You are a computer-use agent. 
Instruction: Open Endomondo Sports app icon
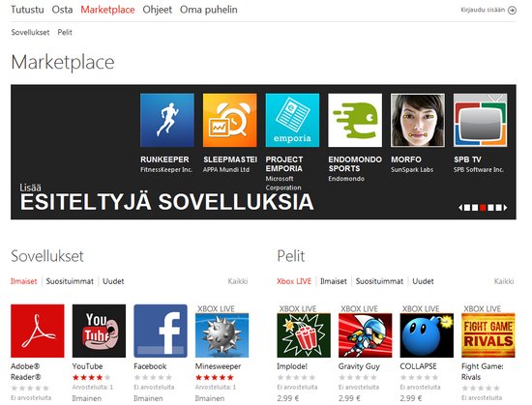click(x=355, y=120)
